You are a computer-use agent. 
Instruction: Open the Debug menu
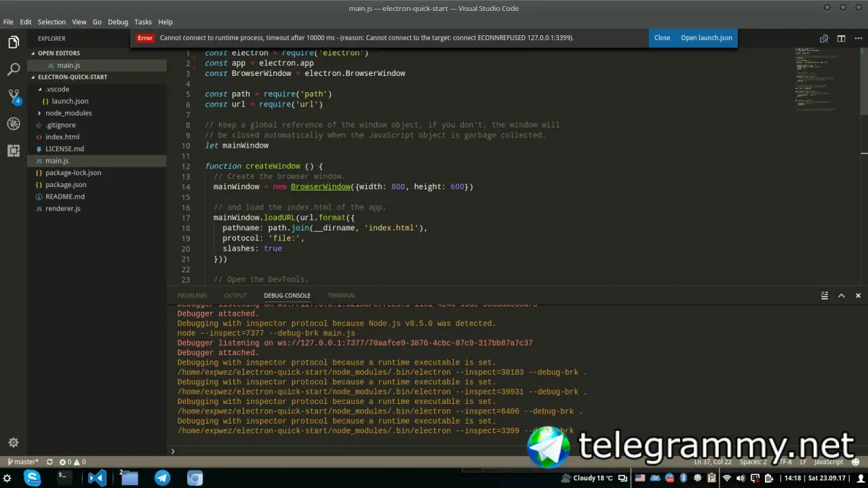(x=118, y=22)
